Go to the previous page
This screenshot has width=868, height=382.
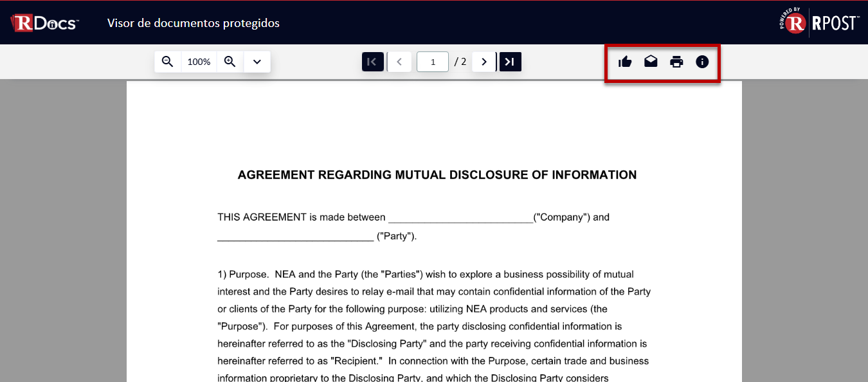click(399, 62)
